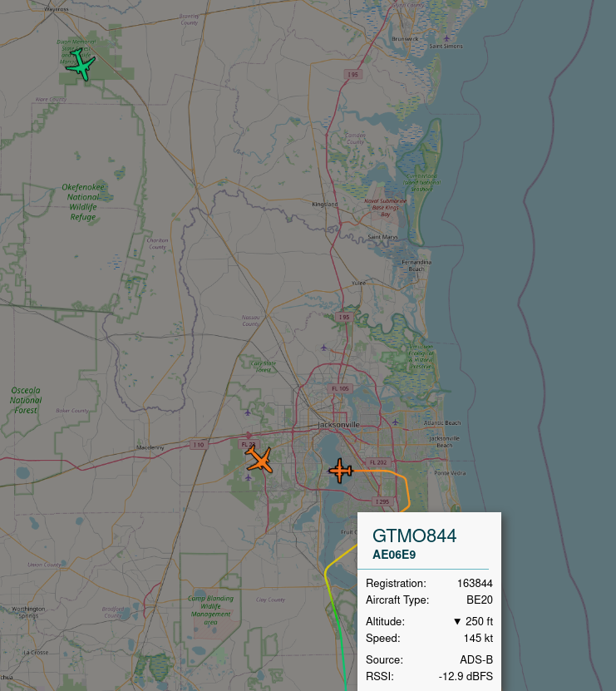Image resolution: width=616 pixels, height=691 pixels.
Task: Click the FL 23 road shield
Action: [249, 444]
